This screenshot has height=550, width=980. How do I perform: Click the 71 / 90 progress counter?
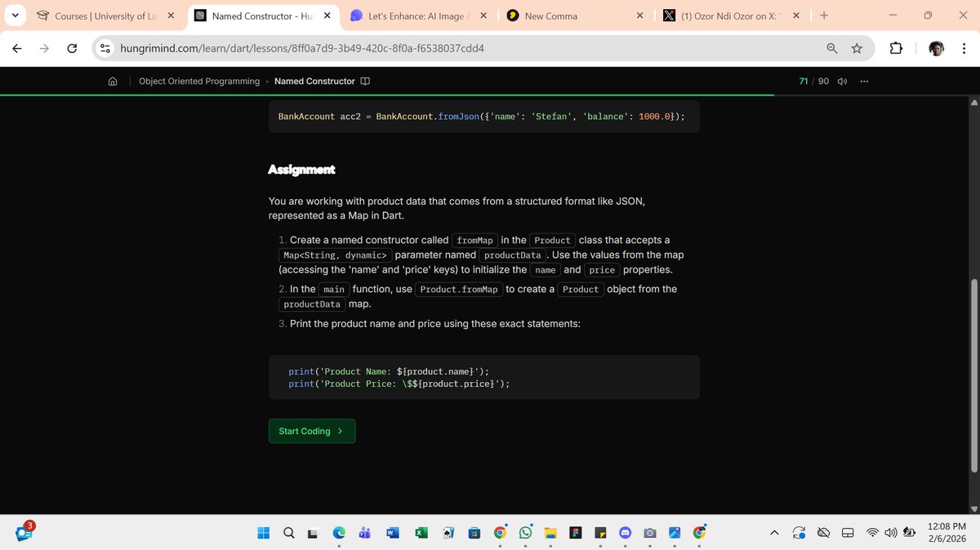coord(813,81)
